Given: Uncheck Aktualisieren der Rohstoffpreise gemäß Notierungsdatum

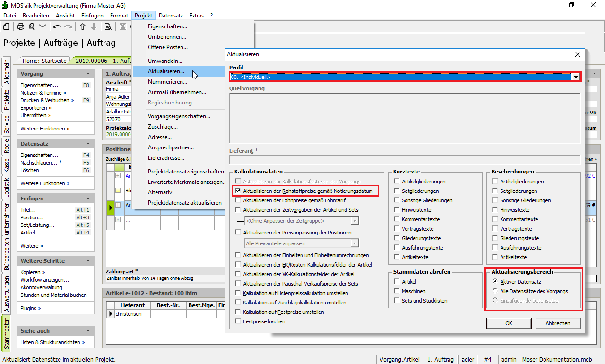Looking at the screenshot, I should [x=238, y=191].
